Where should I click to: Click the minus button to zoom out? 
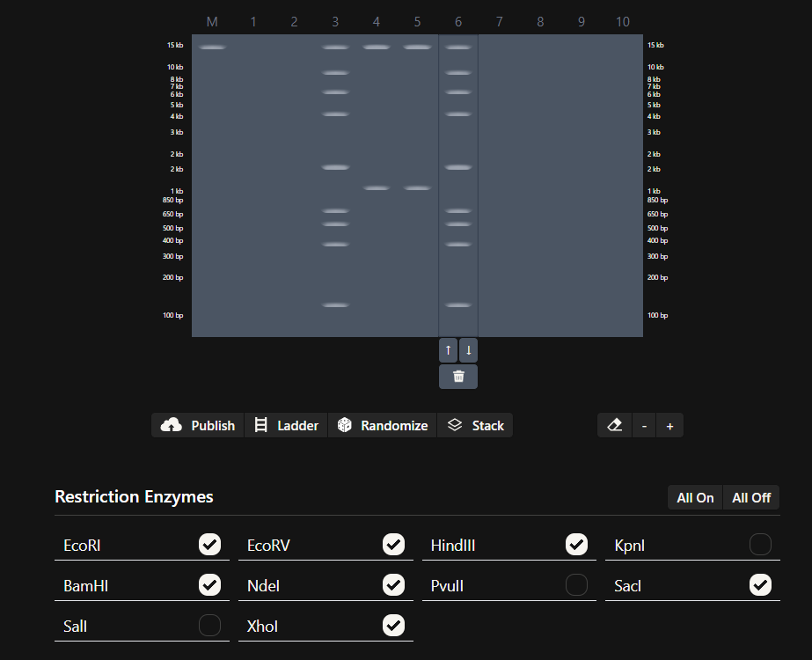643,425
